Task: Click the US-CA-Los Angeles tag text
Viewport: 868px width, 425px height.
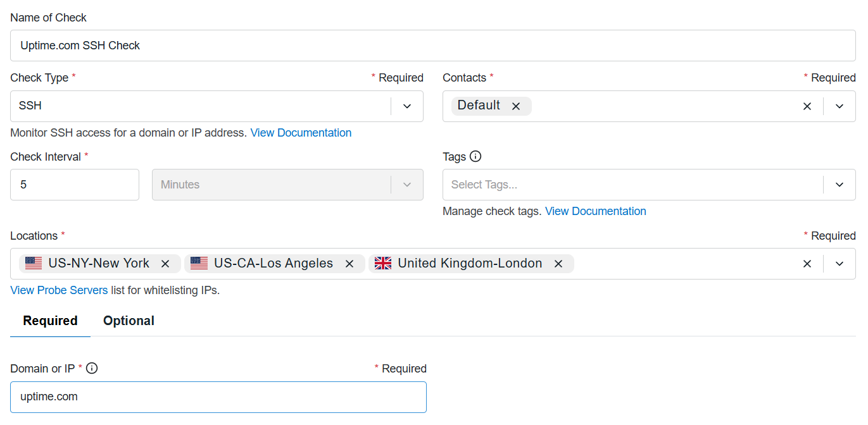Action: point(274,263)
